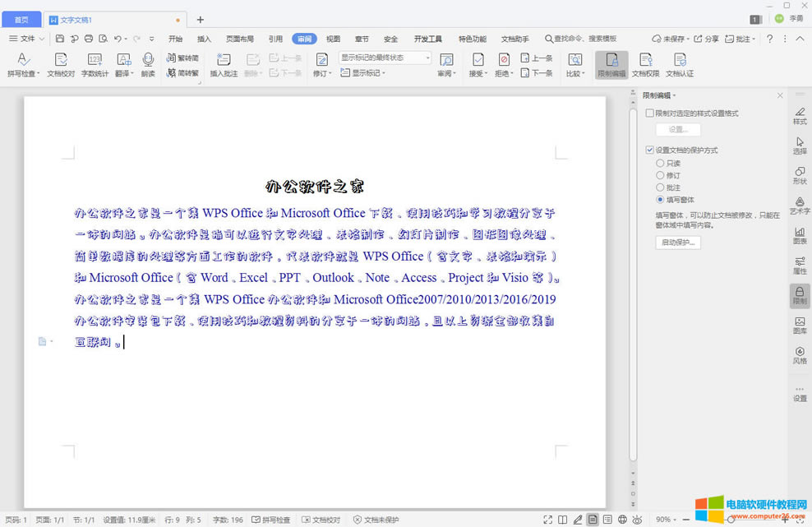Uncheck 设置文档的保护方式 checkbox
Viewport: 812px width, 527px height.
pyautogui.click(x=650, y=150)
